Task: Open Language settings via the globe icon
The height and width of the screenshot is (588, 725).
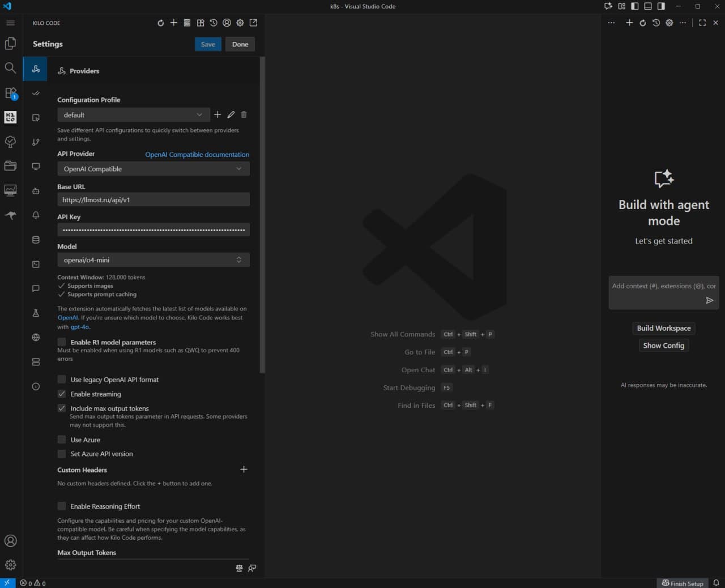Action: click(35, 337)
